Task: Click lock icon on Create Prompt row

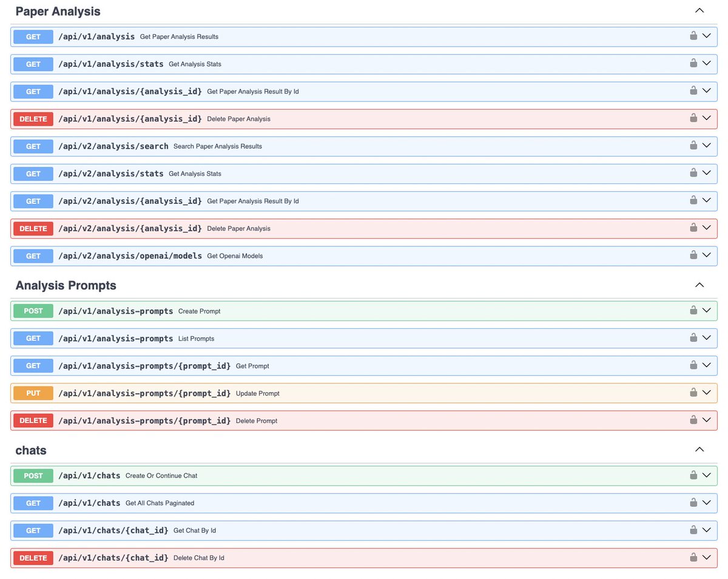Action: pyautogui.click(x=693, y=310)
